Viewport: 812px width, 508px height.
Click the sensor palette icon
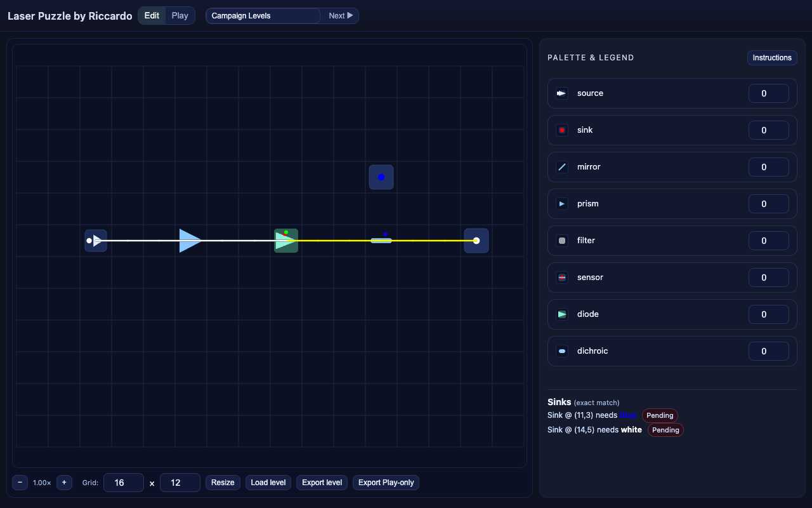coord(561,277)
